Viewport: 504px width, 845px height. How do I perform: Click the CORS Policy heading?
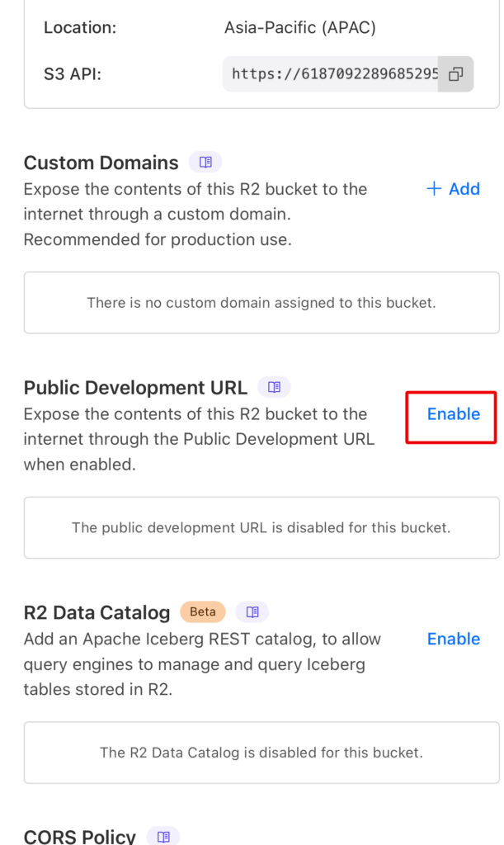[x=80, y=837]
